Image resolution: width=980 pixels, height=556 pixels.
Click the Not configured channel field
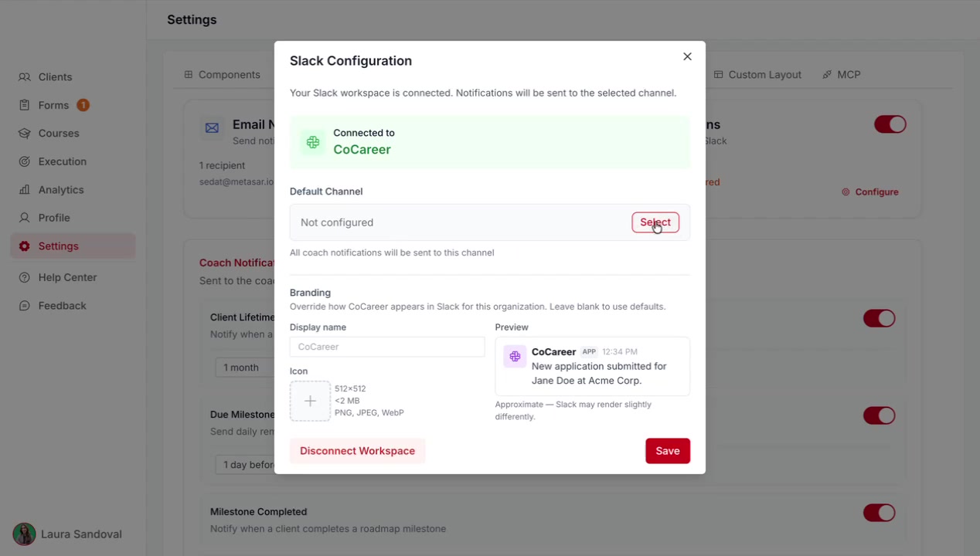pyautogui.click(x=490, y=222)
